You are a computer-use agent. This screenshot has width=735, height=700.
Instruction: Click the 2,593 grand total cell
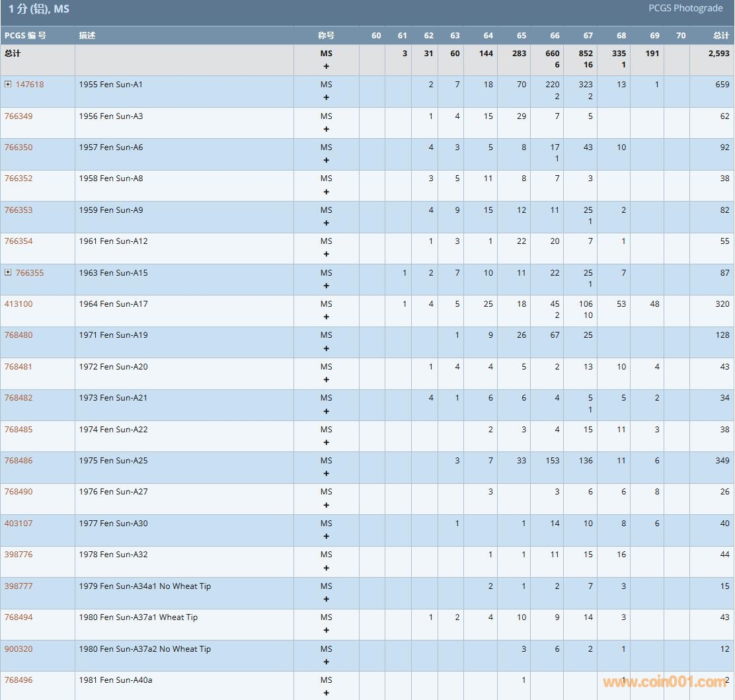[x=718, y=54]
